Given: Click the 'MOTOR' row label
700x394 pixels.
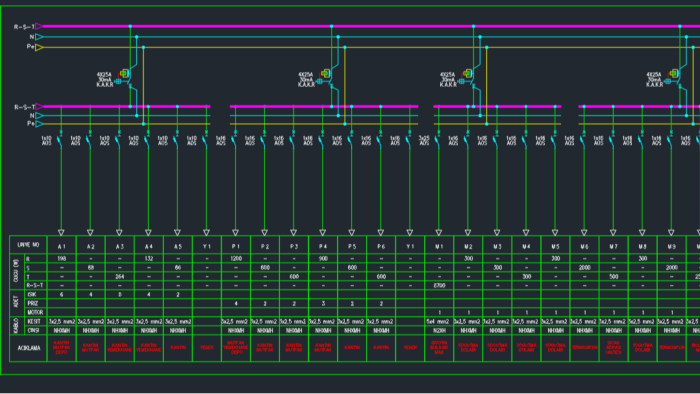Looking at the screenshot, I should [35, 312].
